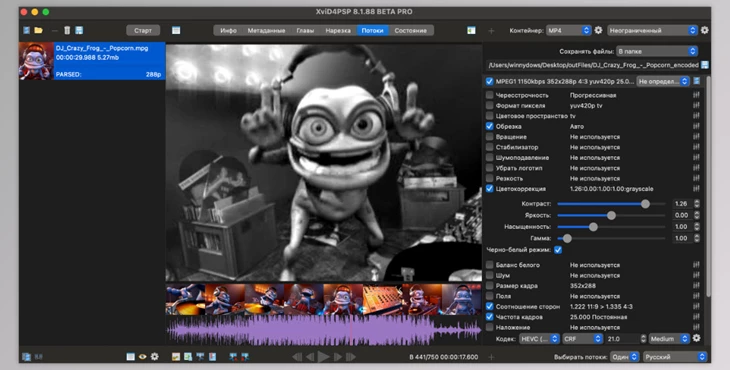
Task: Switch to the Инфо tab
Action: (x=228, y=30)
